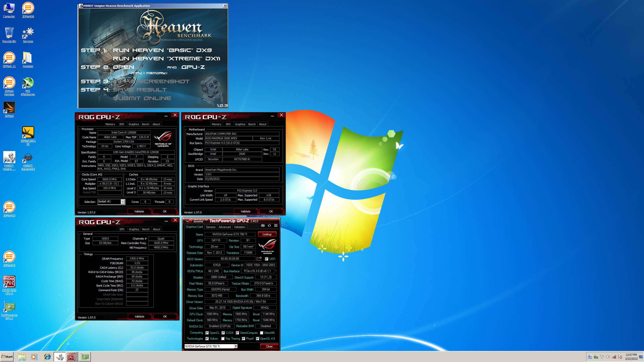The image size is (644, 362).
Task: Launch the 3DMark03 desktop shortcut
Action: [9, 209]
